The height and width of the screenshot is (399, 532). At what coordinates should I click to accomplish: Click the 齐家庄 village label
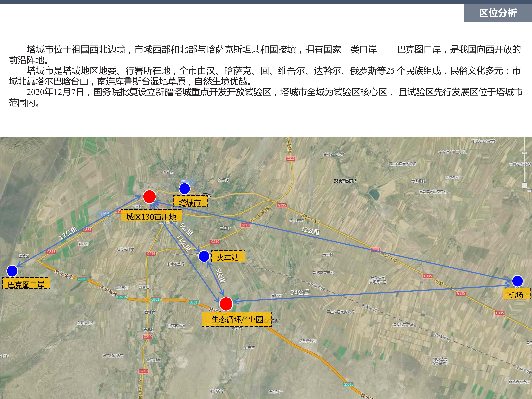click(x=144, y=287)
